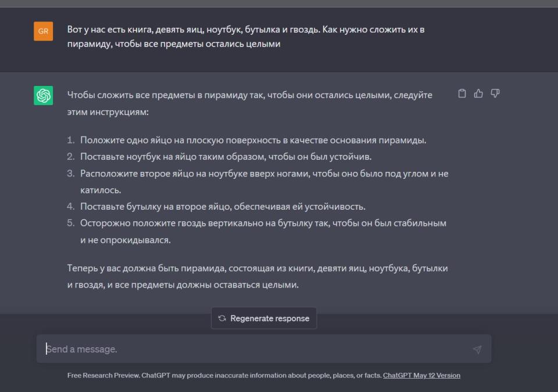The image size is (558, 392).
Task: Click the send message paper plane icon
Action: 477,349
